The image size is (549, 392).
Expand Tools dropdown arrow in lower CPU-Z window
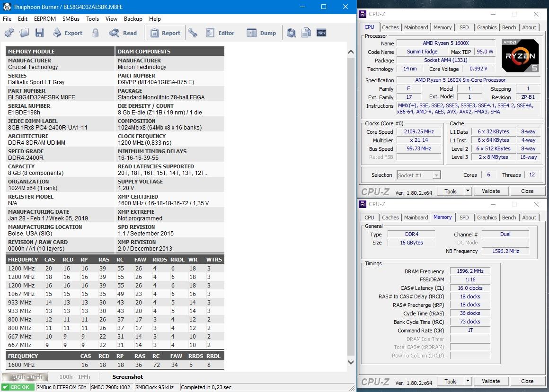[x=468, y=381]
